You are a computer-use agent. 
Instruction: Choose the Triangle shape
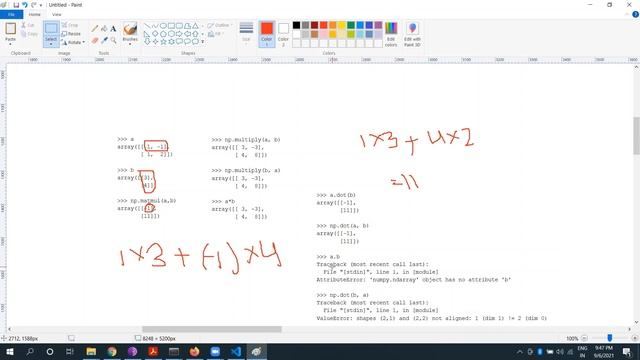pos(196,26)
